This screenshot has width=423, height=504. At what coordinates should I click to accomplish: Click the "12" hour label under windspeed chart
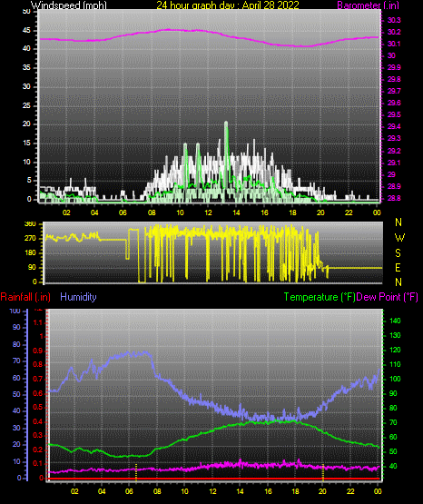208,212
